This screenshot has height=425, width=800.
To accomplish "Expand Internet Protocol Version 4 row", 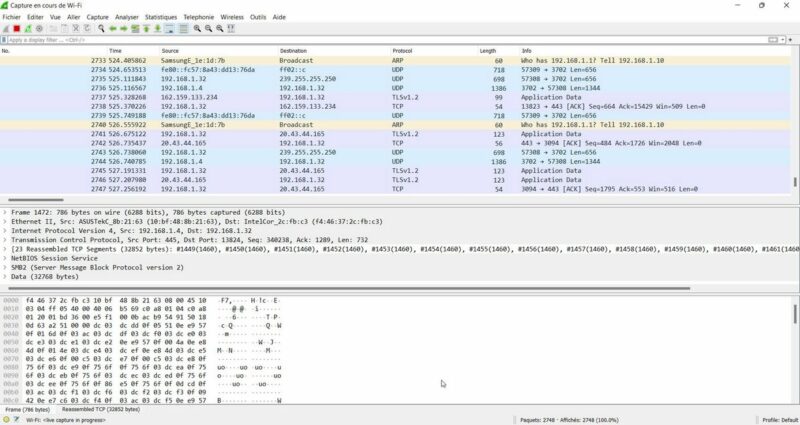I will pyautogui.click(x=5, y=231).
